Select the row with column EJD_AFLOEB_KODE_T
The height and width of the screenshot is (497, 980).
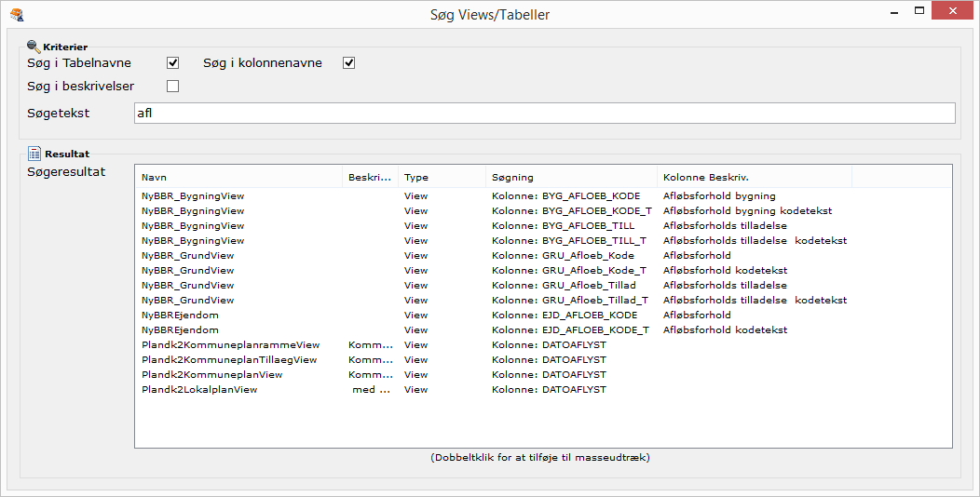click(x=570, y=330)
